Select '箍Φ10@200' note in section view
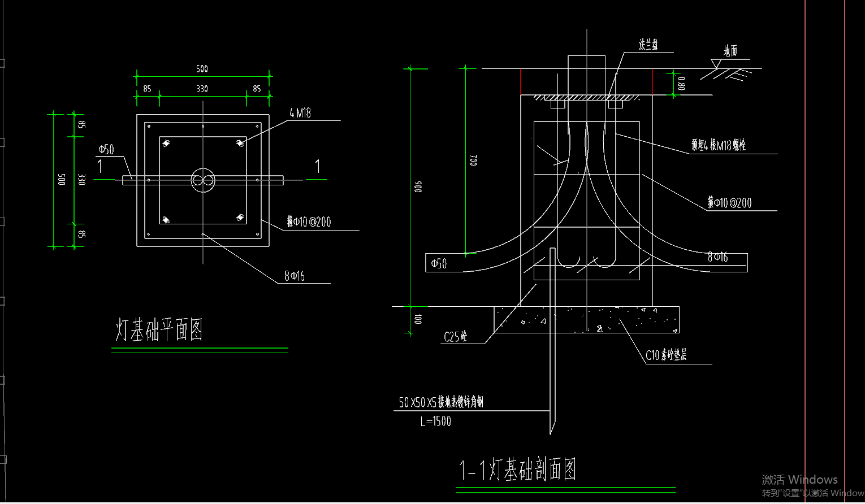 click(x=729, y=202)
